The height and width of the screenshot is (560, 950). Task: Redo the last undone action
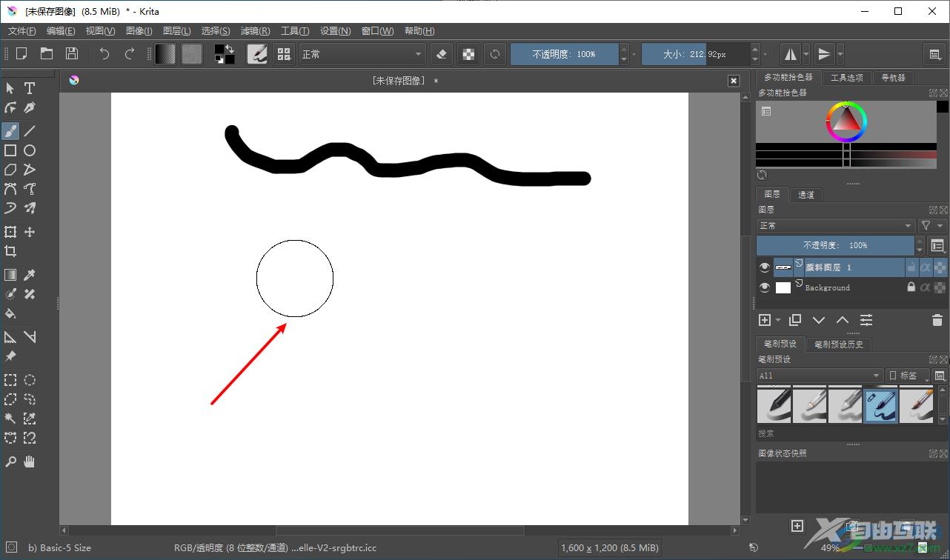tap(130, 53)
